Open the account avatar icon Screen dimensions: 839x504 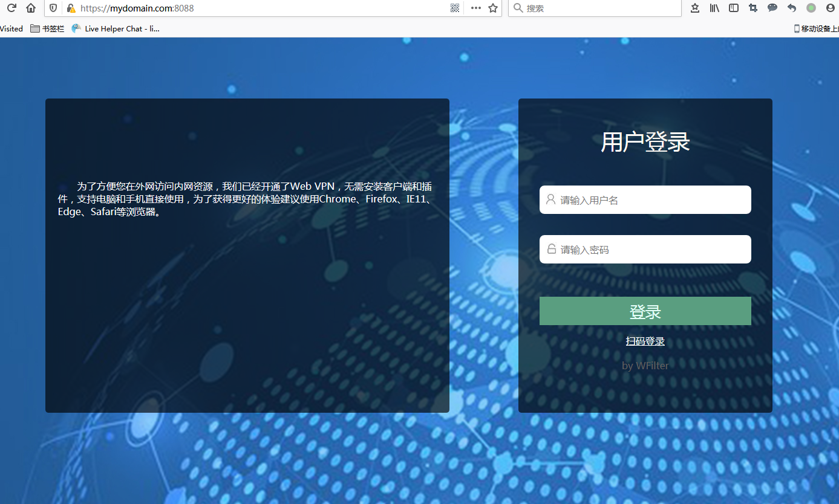coord(831,8)
